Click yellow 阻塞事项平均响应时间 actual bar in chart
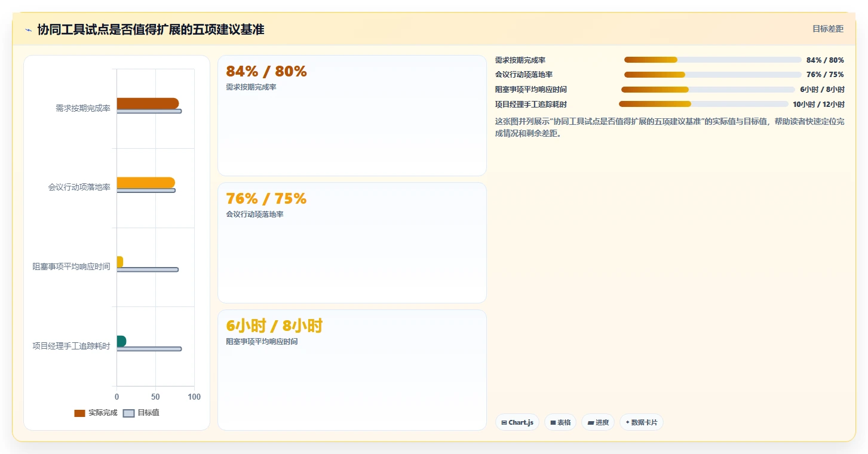Image resolution: width=868 pixels, height=454 pixels. tap(120, 262)
